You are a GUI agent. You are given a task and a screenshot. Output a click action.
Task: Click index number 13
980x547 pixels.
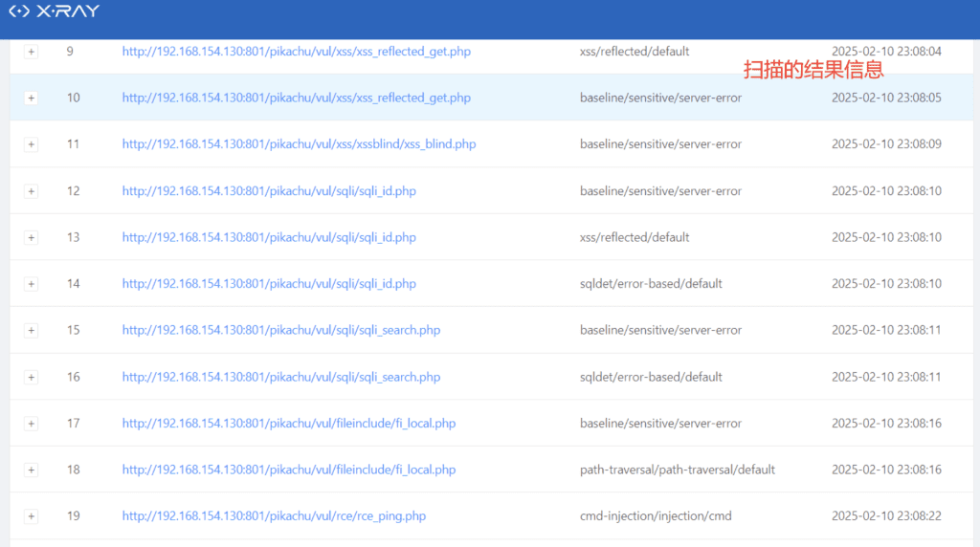tap(73, 236)
